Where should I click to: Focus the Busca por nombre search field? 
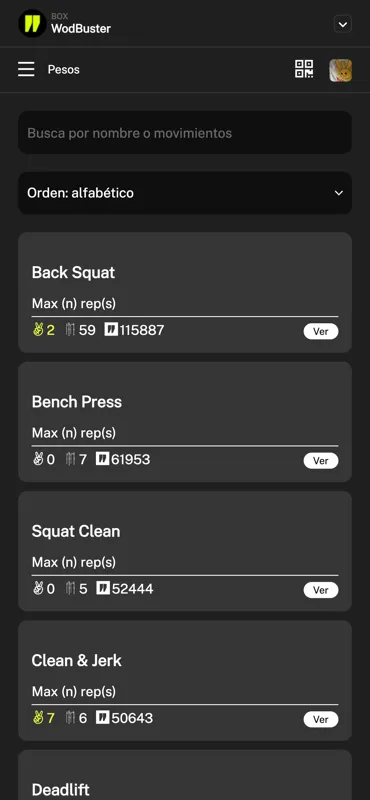185,133
